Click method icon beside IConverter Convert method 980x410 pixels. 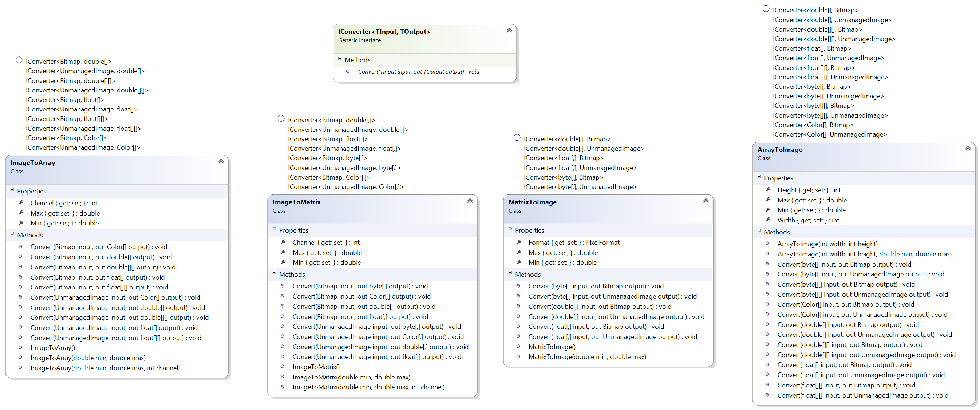(x=348, y=72)
